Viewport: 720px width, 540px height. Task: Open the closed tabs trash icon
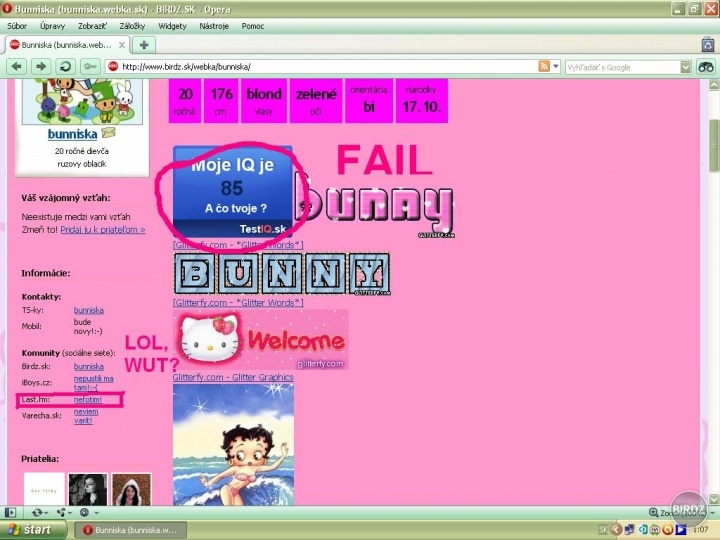click(708, 45)
